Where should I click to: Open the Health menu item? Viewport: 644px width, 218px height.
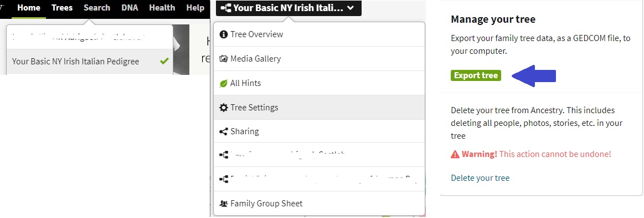pyautogui.click(x=162, y=8)
